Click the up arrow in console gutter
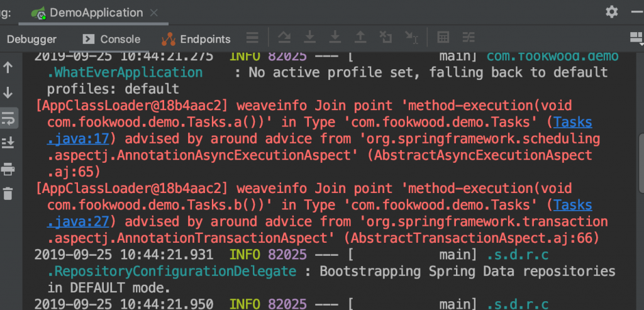 (8, 67)
